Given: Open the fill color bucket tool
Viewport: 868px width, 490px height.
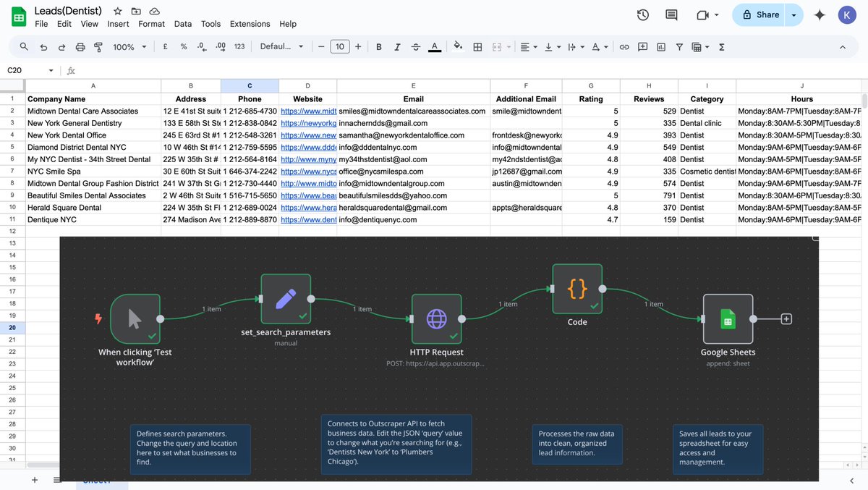Looking at the screenshot, I should pos(458,46).
